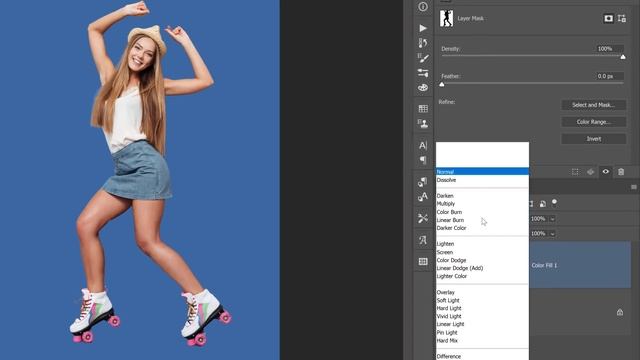Choose Linear Dodge (Add) blend mode
Screen dimensions: 640x360
click(482, 268)
